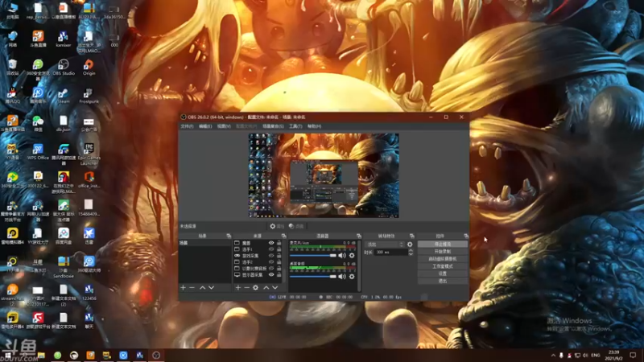Open the Frostpunk desktop shortcut
This screenshot has width=644, height=362.
point(89,96)
